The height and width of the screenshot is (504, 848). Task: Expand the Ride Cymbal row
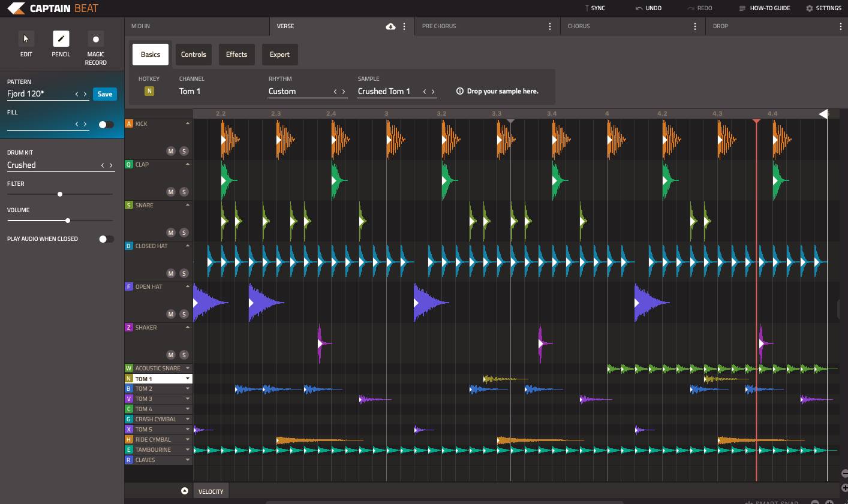188,440
